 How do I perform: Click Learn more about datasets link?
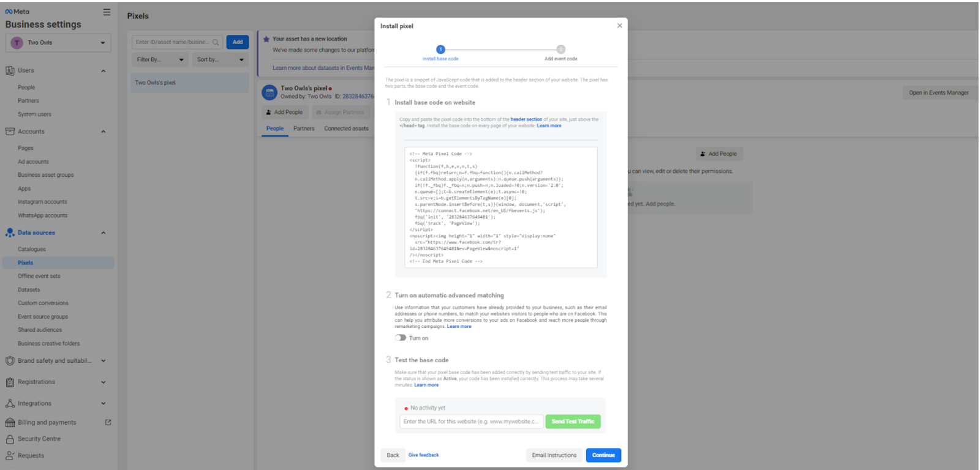[323, 68]
